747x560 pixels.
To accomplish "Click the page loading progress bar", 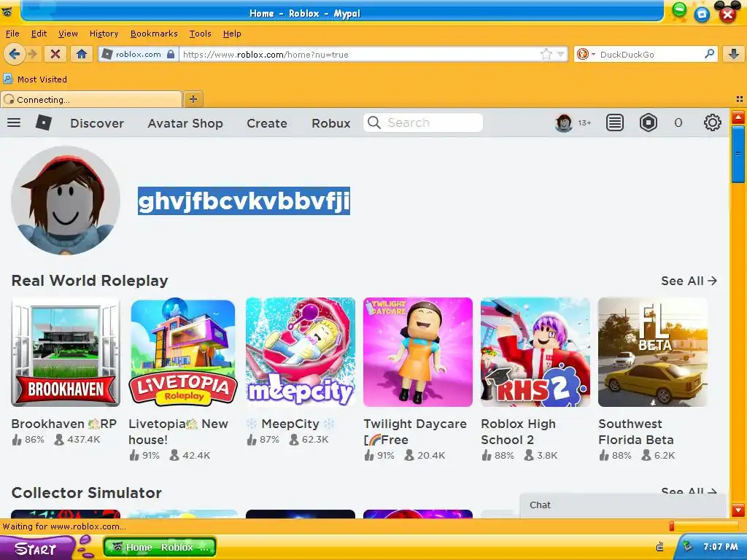I will [704, 526].
